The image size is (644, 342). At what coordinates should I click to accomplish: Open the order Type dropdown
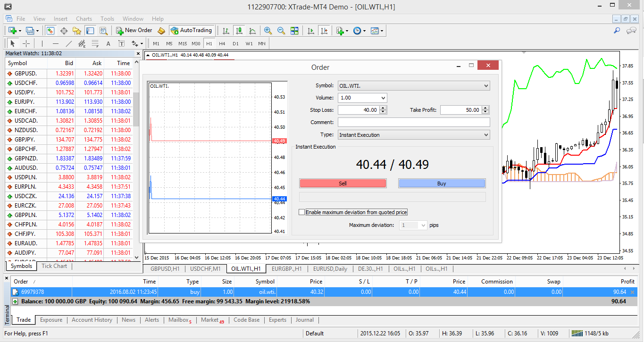pyautogui.click(x=486, y=134)
